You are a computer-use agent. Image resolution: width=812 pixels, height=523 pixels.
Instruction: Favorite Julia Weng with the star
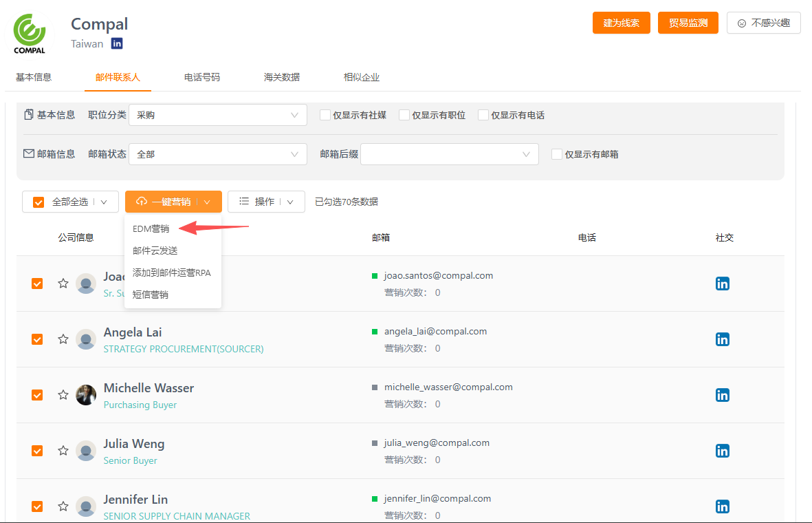tap(63, 451)
